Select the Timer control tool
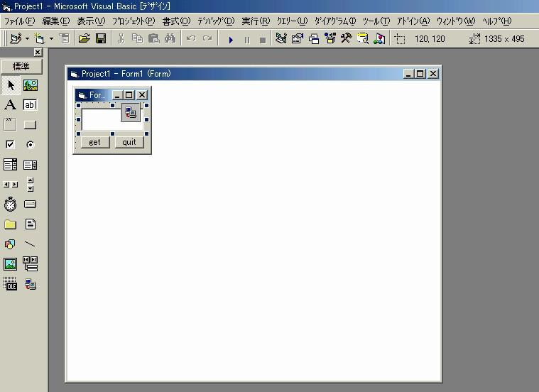Image resolution: width=539 pixels, height=392 pixels. pyautogui.click(x=11, y=205)
